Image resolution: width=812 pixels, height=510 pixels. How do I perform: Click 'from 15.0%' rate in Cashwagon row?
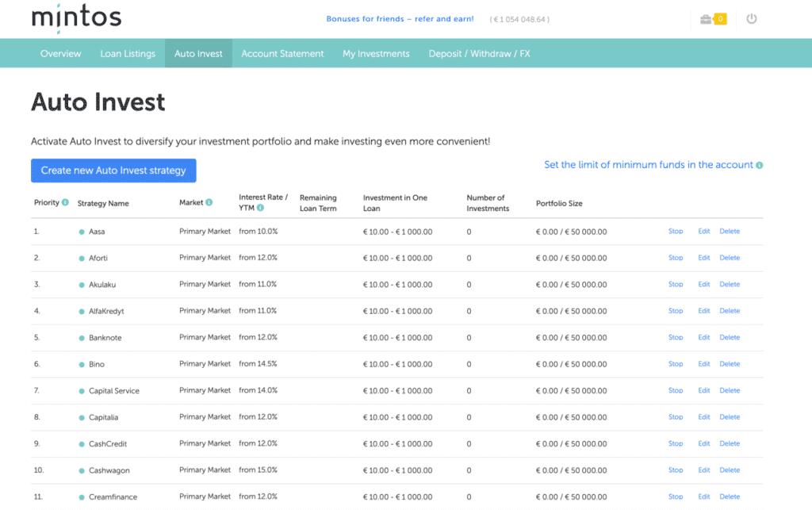(x=258, y=470)
